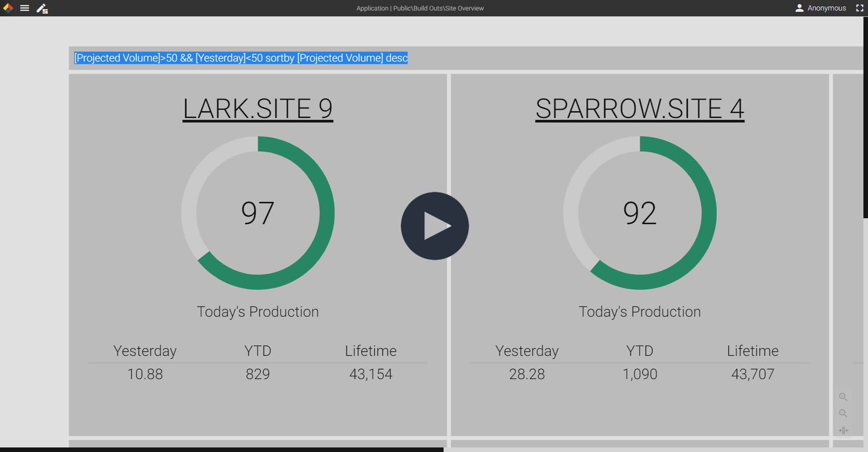Image resolution: width=868 pixels, height=452 pixels.
Task: Click the LARK.SITE 9 production gauge showing 97
Action: pyautogui.click(x=258, y=213)
